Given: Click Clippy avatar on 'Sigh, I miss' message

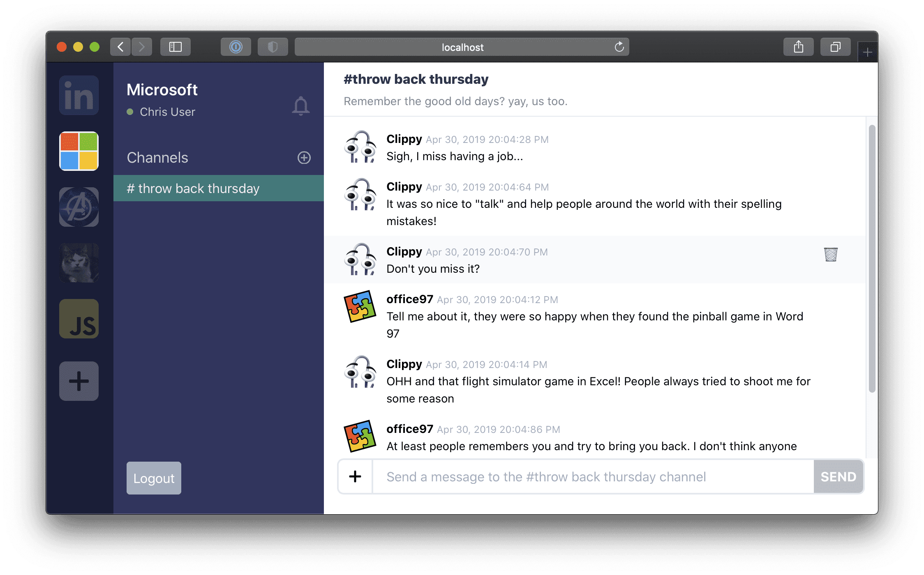Looking at the screenshot, I should coord(360,147).
